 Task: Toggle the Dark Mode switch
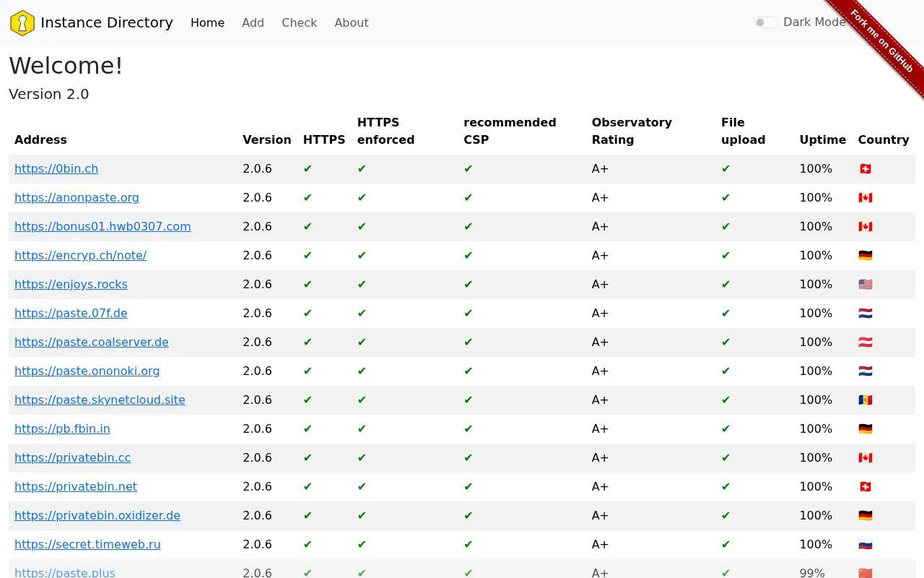[765, 22]
